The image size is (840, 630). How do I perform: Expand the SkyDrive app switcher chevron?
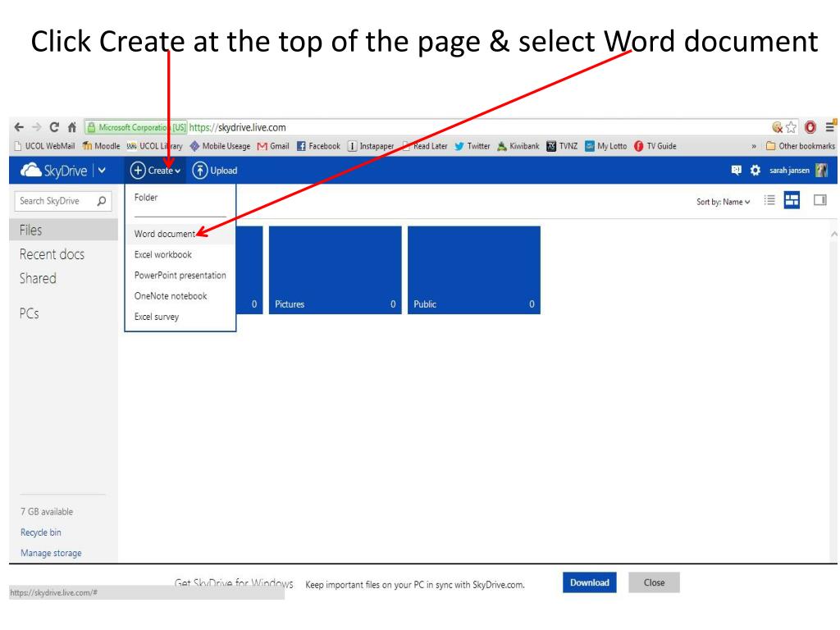coord(102,171)
